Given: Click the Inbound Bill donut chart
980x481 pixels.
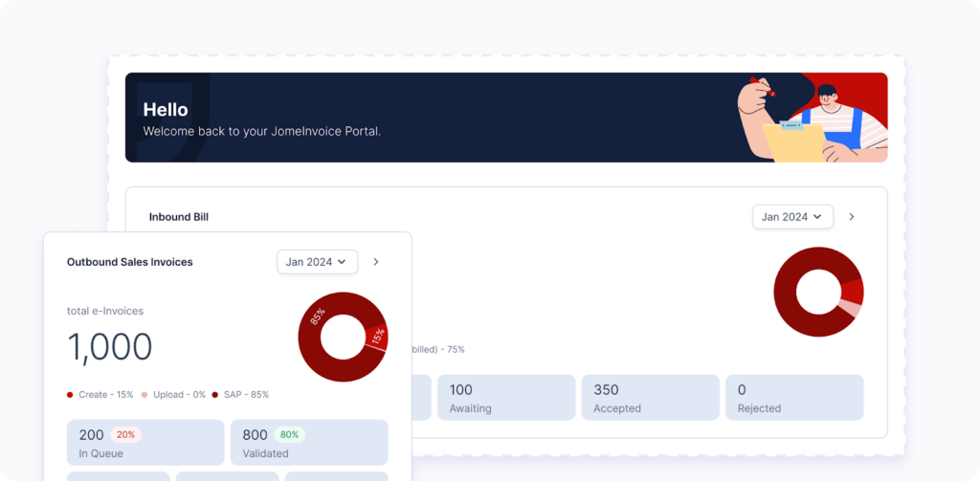Looking at the screenshot, I should [818, 292].
